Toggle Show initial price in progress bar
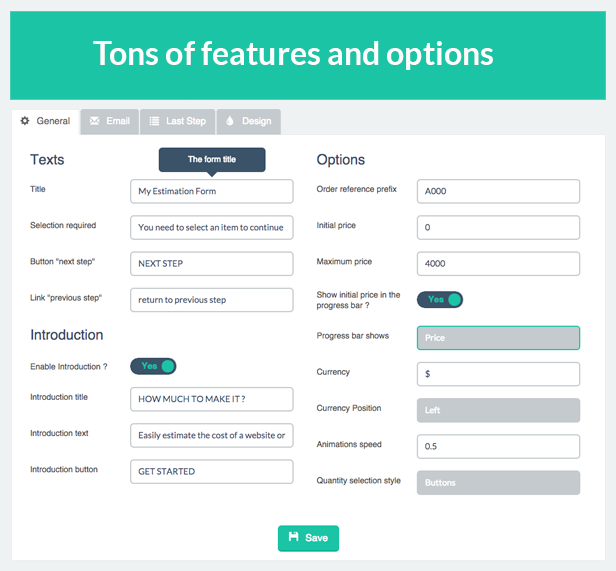Screen dimensions: 616x571 pos(440,299)
